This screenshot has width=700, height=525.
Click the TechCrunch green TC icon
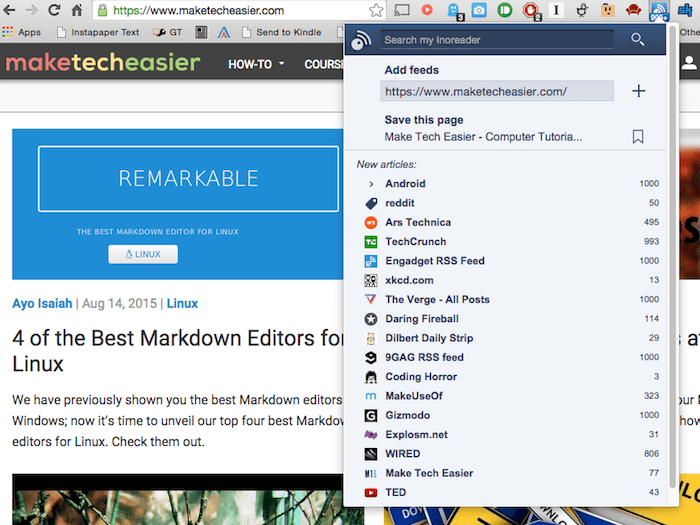point(371,242)
